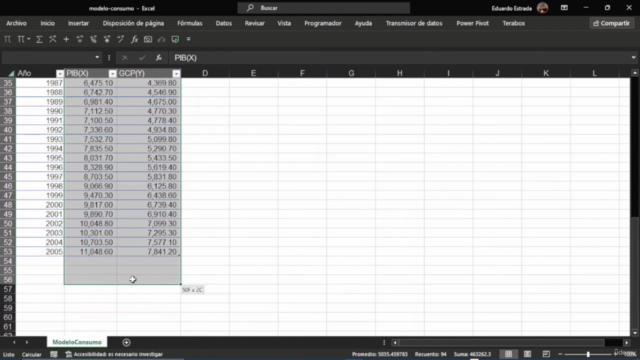This screenshot has width=640, height=360.
Task: Click the Sigma AutoSum icon
Action: (39, 39)
